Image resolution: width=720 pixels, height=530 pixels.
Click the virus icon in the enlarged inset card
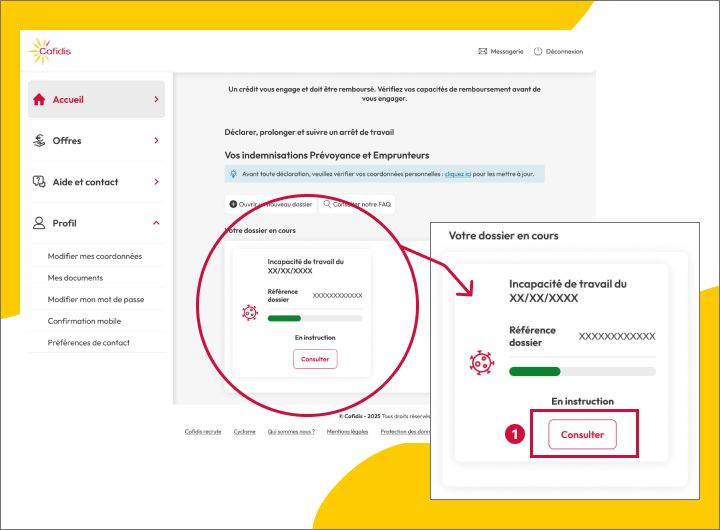tap(481, 362)
